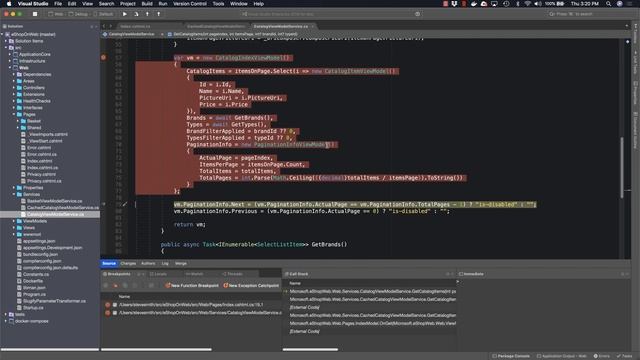Click the Call Stack horizontal scrollbar

[310, 349]
